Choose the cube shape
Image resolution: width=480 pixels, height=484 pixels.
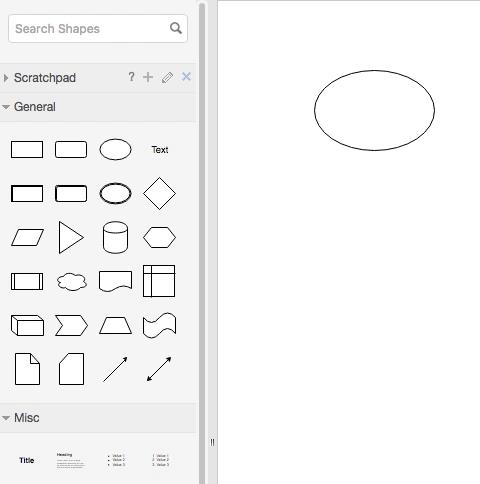[27, 325]
